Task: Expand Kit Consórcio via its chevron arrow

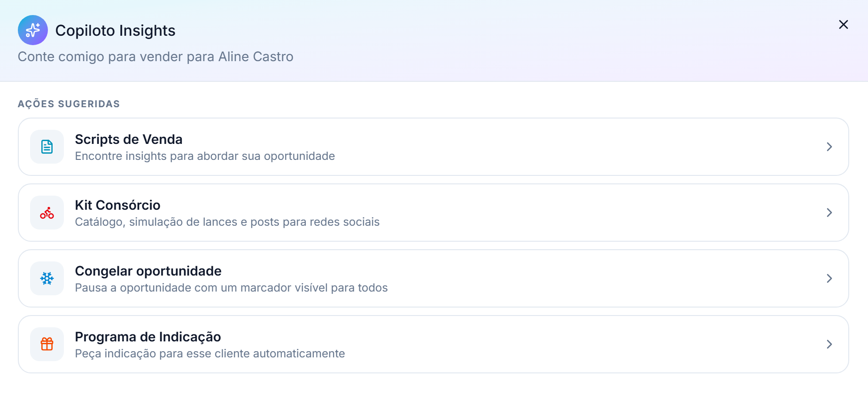Action: coord(829,213)
